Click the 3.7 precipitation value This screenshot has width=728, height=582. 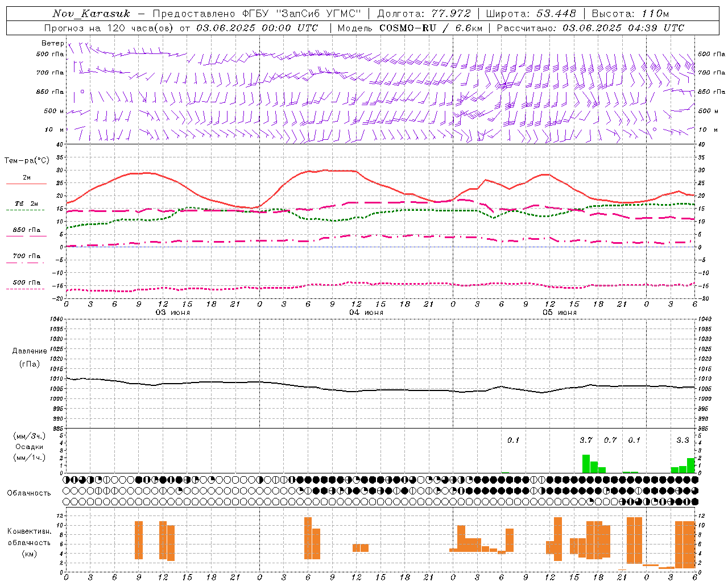pos(586,440)
